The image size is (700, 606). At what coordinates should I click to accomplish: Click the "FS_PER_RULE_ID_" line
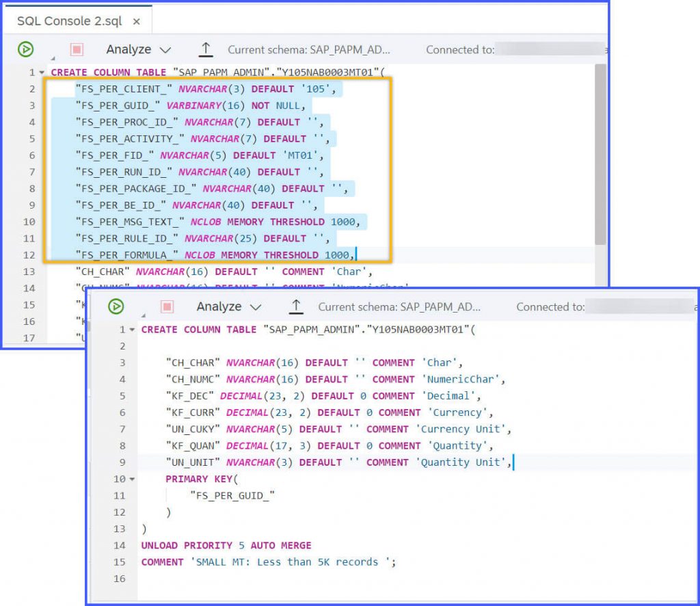pos(202,239)
